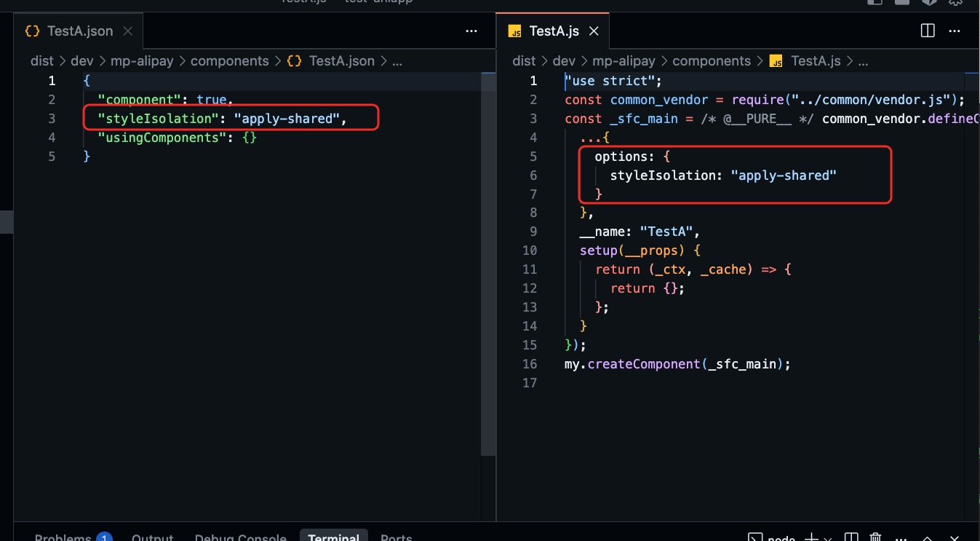Expand 'mp-alipay' breadcrumb in right editor
This screenshot has width=980, height=541.
click(x=624, y=61)
